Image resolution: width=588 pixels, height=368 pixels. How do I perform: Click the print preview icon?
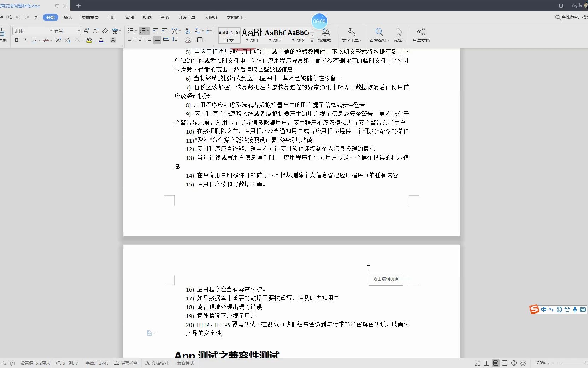[9, 17]
